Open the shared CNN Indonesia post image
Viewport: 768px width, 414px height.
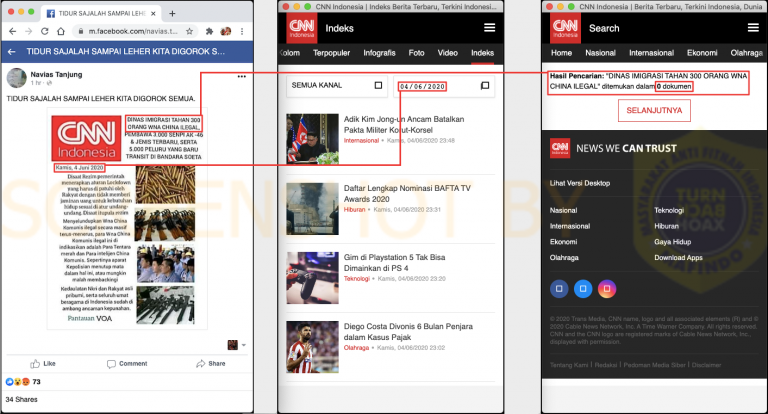[x=127, y=219]
